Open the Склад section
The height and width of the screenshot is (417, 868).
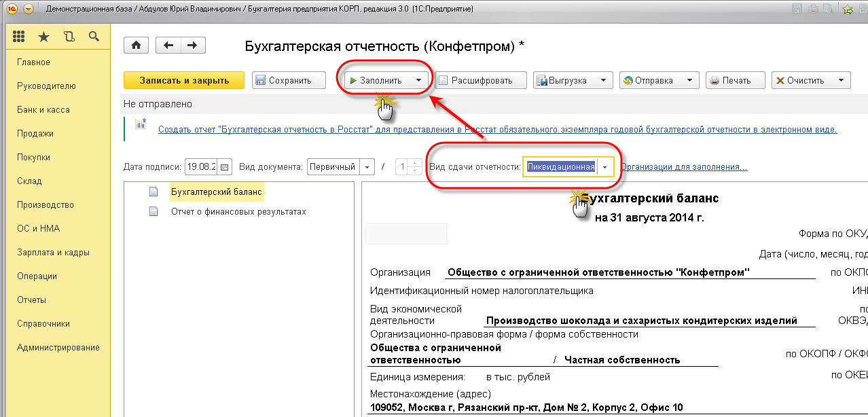click(29, 181)
